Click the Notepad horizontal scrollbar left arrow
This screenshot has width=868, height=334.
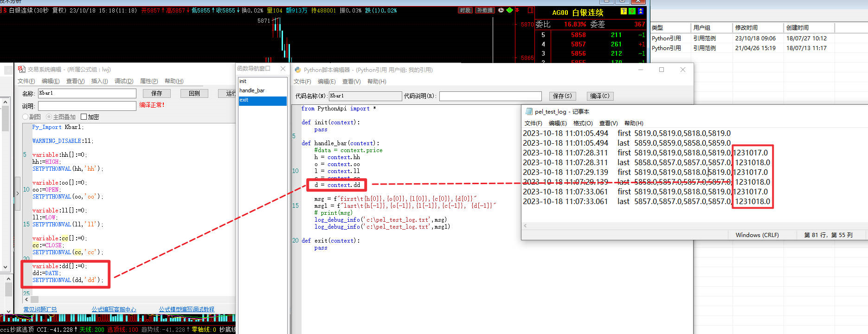point(525,225)
